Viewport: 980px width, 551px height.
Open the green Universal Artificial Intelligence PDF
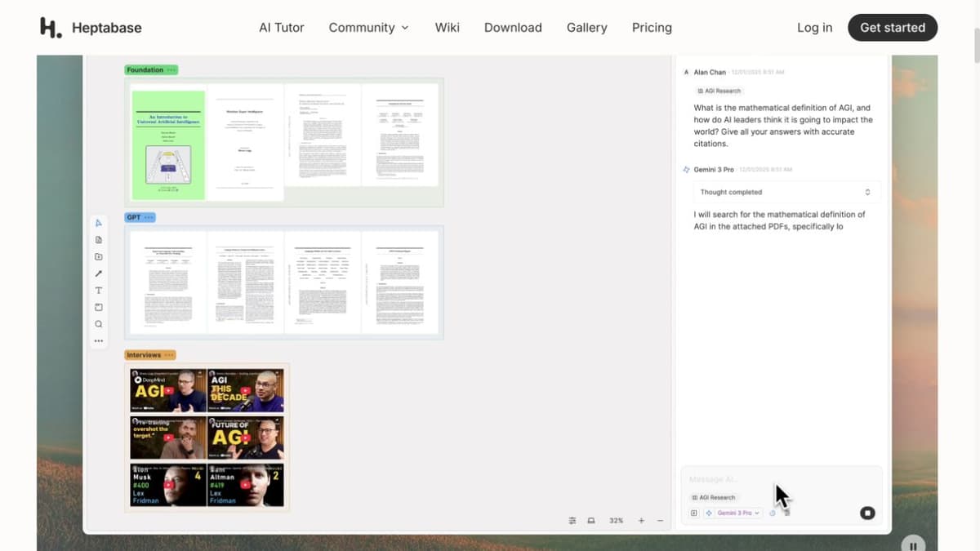(x=168, y=144)
